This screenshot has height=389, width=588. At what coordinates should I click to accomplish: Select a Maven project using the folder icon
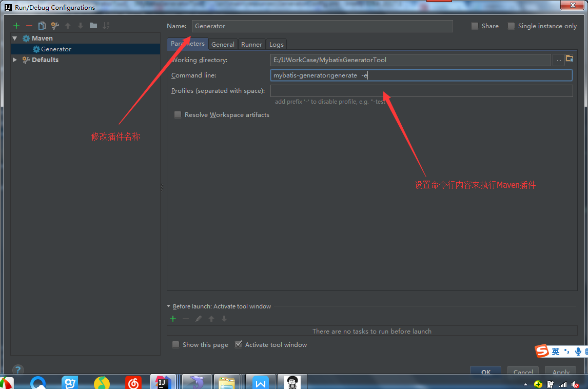[569, 58]
